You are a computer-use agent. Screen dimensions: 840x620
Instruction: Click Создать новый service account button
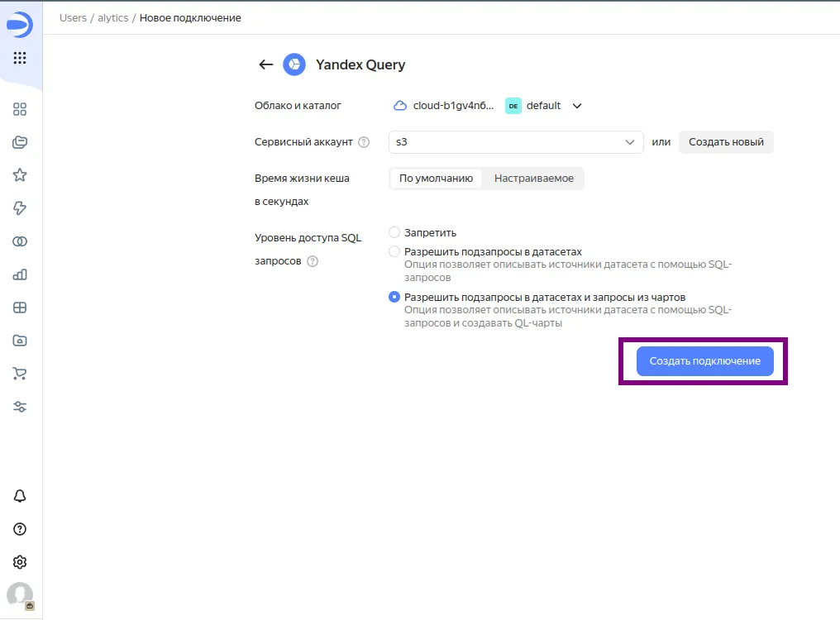pos(726,142)
